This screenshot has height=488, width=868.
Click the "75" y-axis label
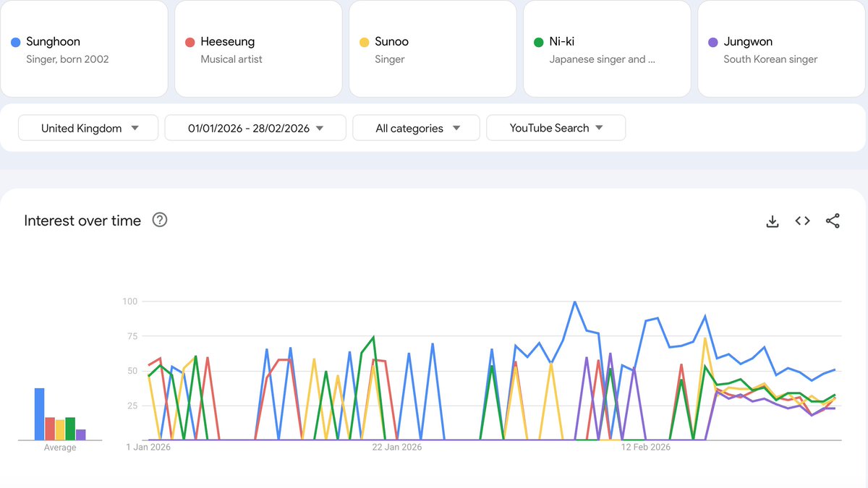point(132,335)
